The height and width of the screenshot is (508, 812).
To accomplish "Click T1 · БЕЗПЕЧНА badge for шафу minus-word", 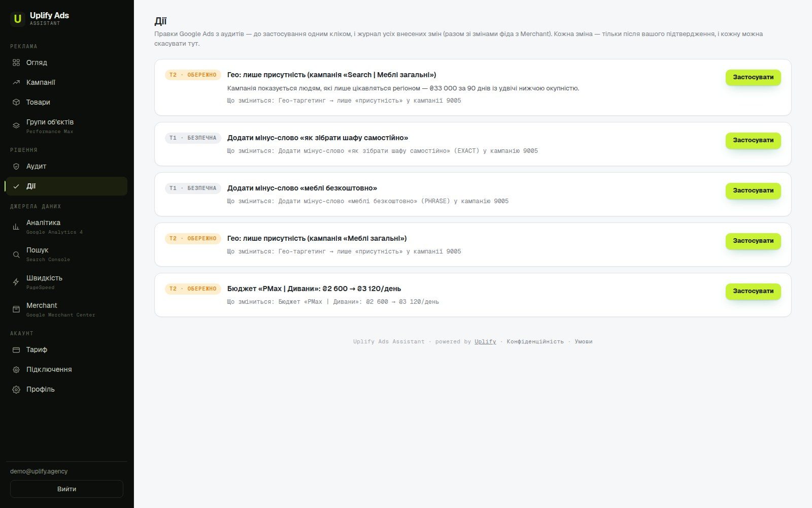I will [x=193, y=138].
